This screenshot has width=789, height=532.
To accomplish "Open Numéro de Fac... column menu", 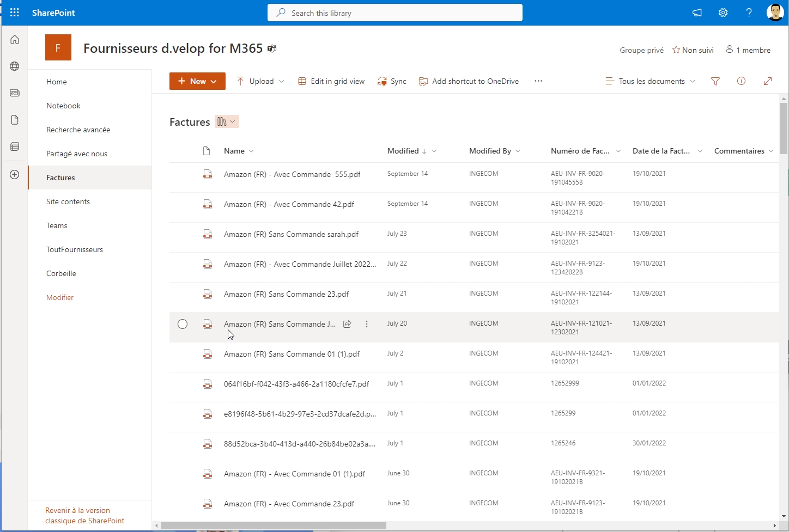I will [586, 151].
